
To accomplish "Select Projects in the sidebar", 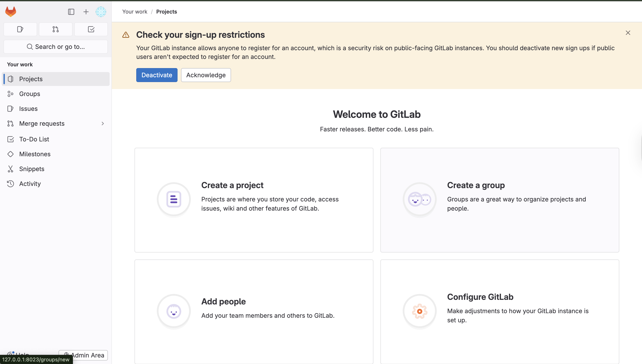I will coord(55,79).
